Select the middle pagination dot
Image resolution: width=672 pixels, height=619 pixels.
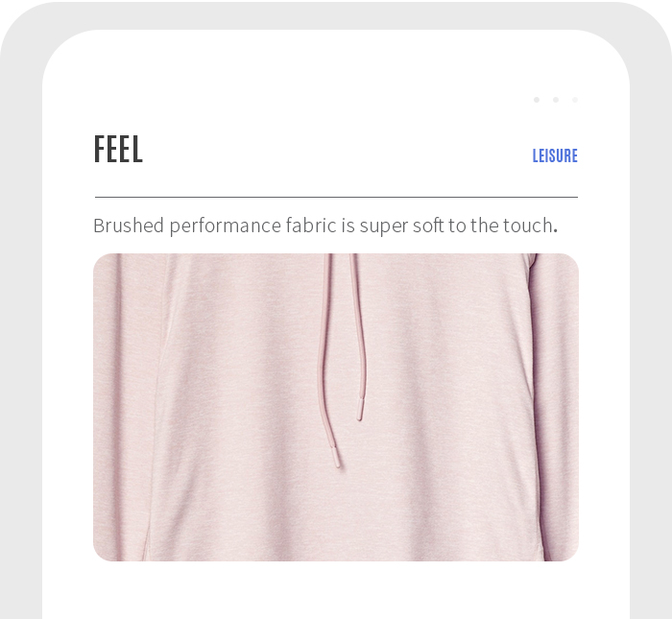click(x=556, y=100)
